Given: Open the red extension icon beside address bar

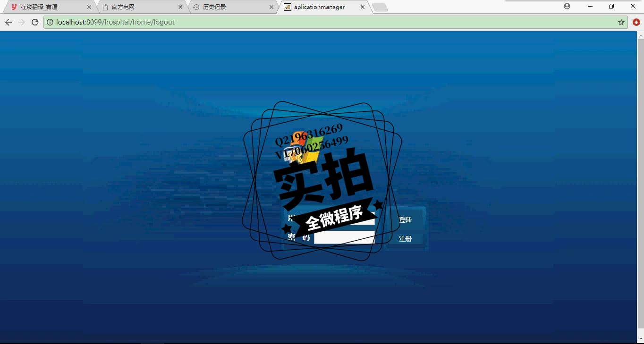Looking at the screenshot, I should tap(636, 22).
